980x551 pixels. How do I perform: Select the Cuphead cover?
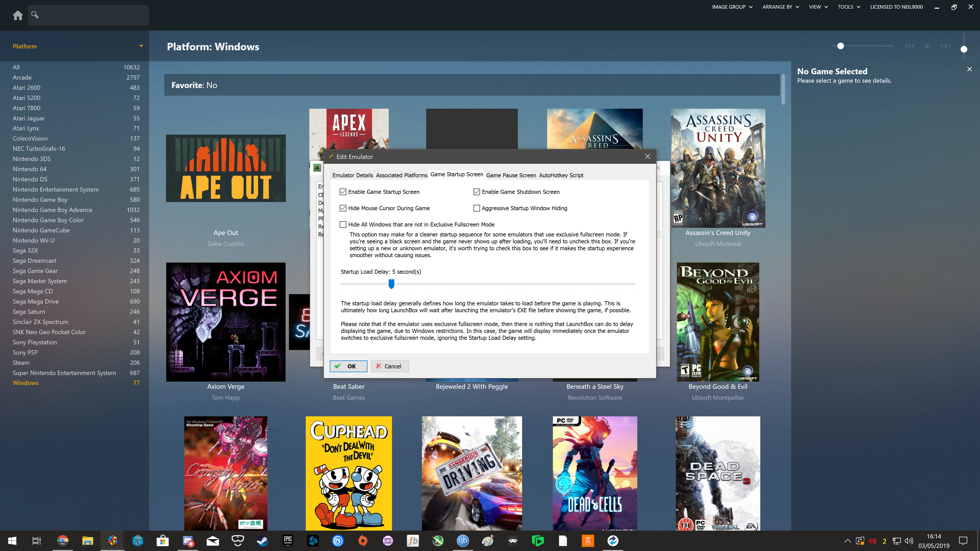[x=348, y=473]
